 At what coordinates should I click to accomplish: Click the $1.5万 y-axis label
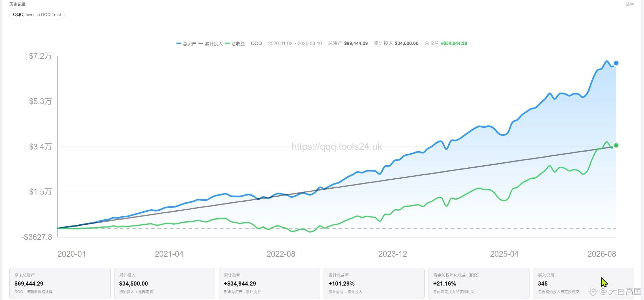click(x=40, y=192)
